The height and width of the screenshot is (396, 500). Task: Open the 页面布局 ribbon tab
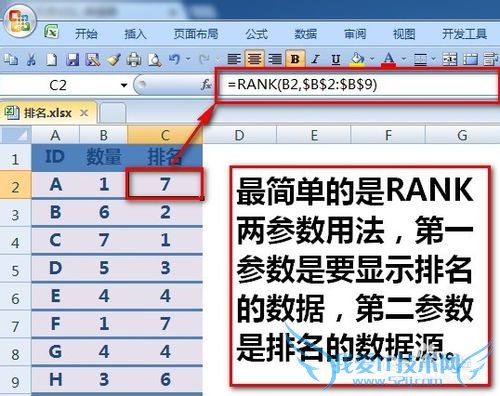click(196, 34)
